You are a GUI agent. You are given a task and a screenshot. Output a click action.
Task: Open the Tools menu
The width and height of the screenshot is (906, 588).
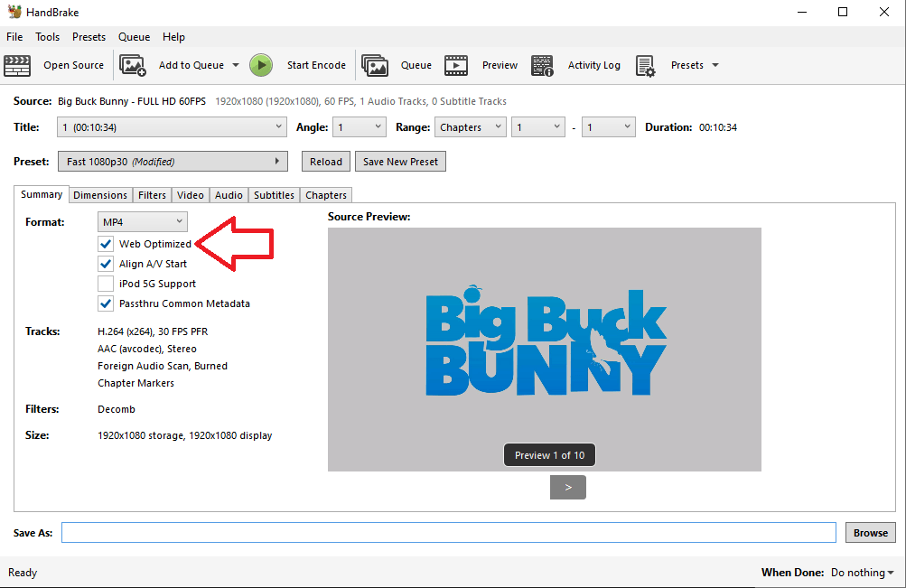pos(47,37)
